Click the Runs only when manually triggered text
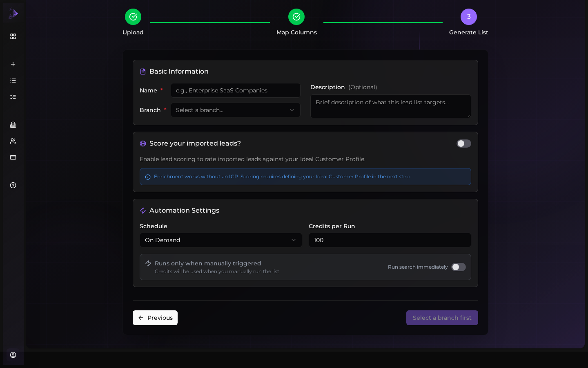 pos(208,263)
